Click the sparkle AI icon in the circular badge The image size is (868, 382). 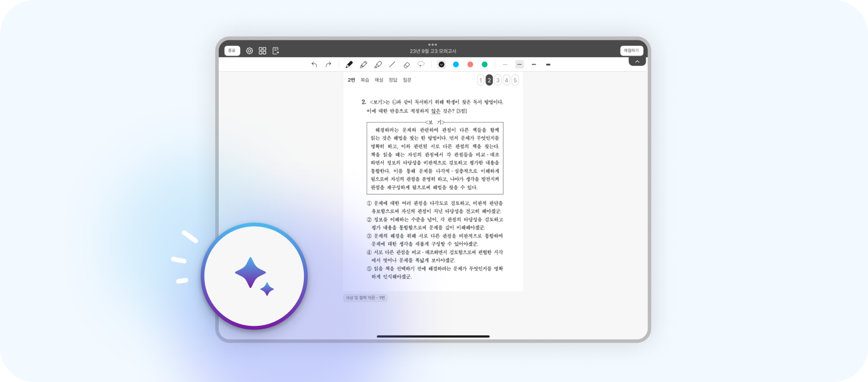pyautogui.click(x=255, y=277)
